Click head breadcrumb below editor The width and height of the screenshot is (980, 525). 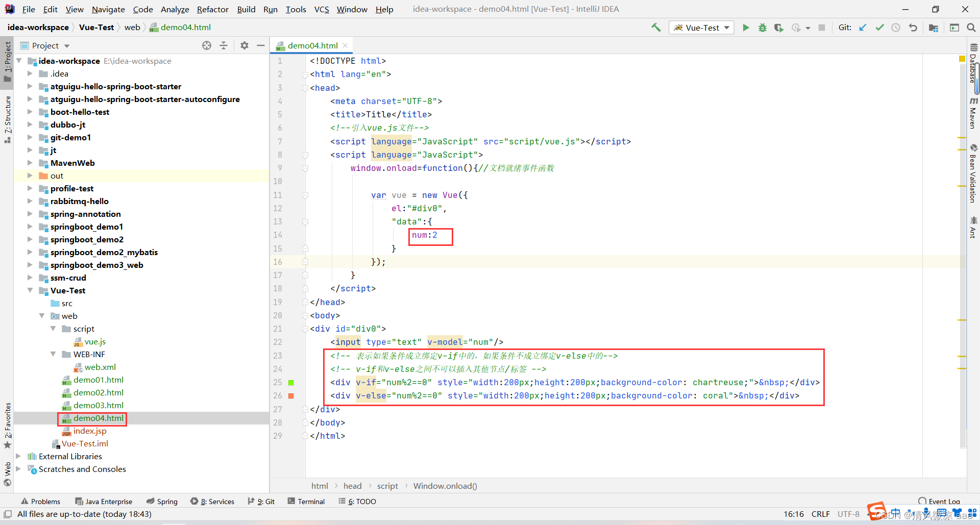pyautogui.click(x=352, y=486)
